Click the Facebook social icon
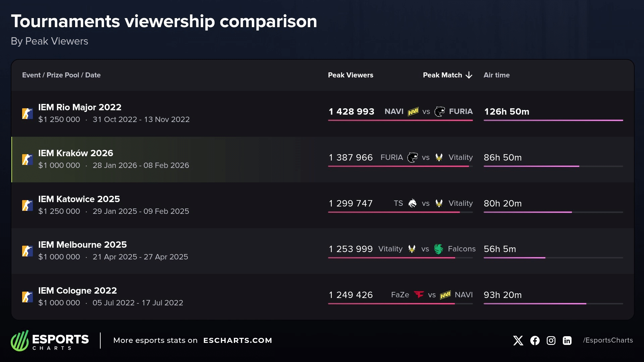The width and height of the screenshot is (644, 362). pos(535,341)
